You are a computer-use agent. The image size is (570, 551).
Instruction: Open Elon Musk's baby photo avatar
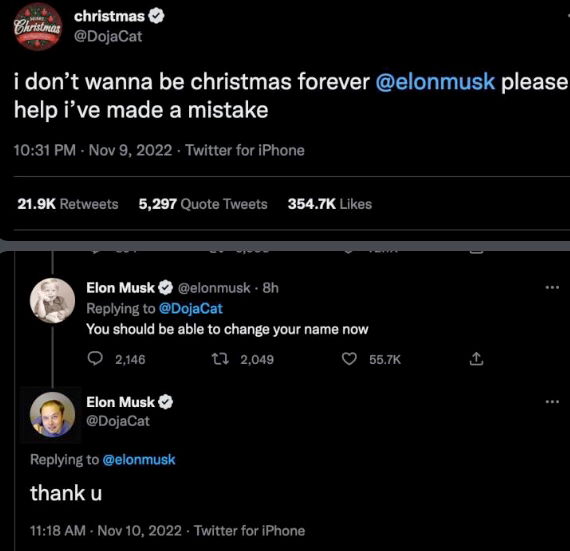pyautogui.click(x=52, y=301)
